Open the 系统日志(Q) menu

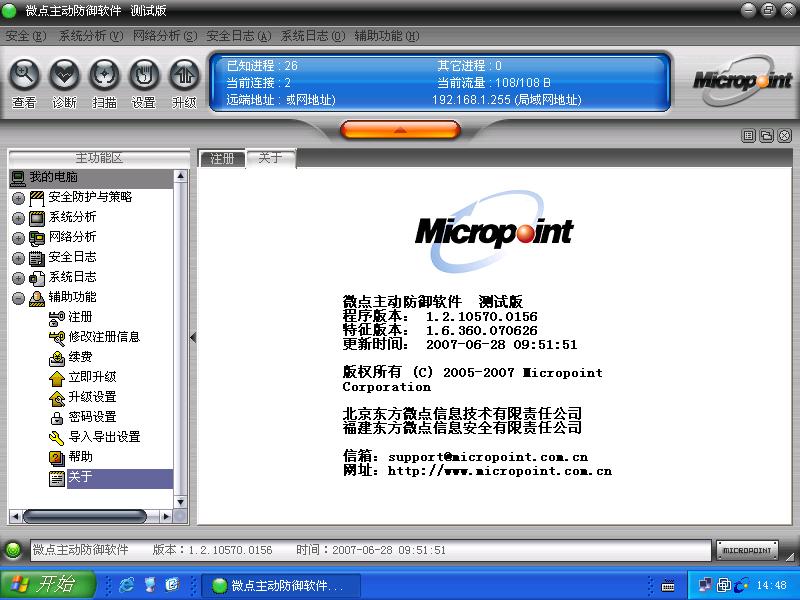(313, 36)
